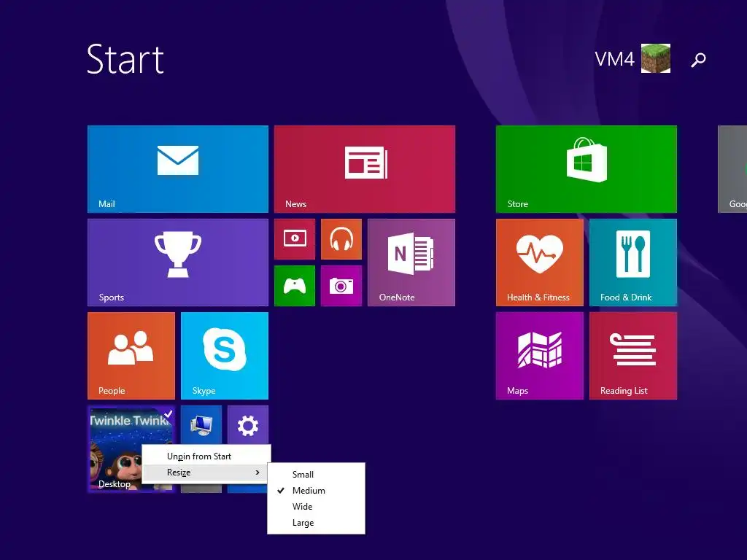Open the VM4 user account picture
Image resolution: width=747 pixels, height=560 pixels.
656,58
